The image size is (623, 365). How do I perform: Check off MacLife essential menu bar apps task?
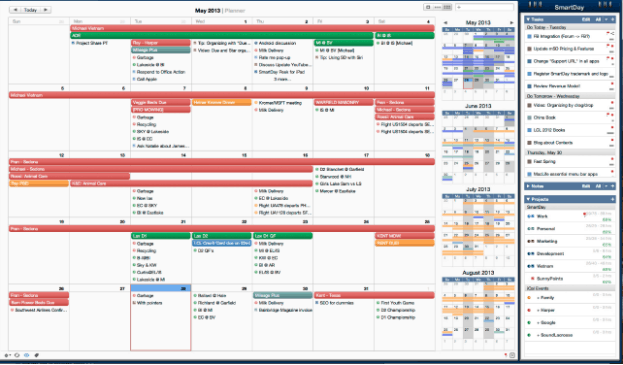click(529, 174)
